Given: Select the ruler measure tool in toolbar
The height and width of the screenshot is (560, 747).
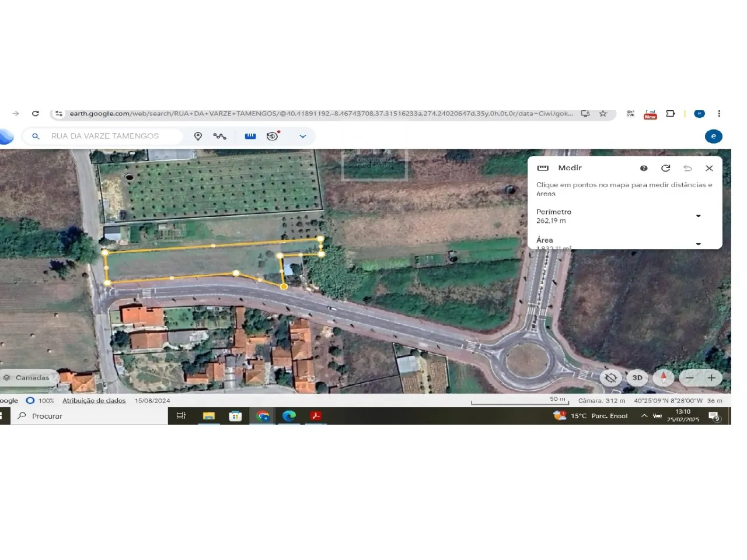Looking at the screenshot, I should point(250,136).
